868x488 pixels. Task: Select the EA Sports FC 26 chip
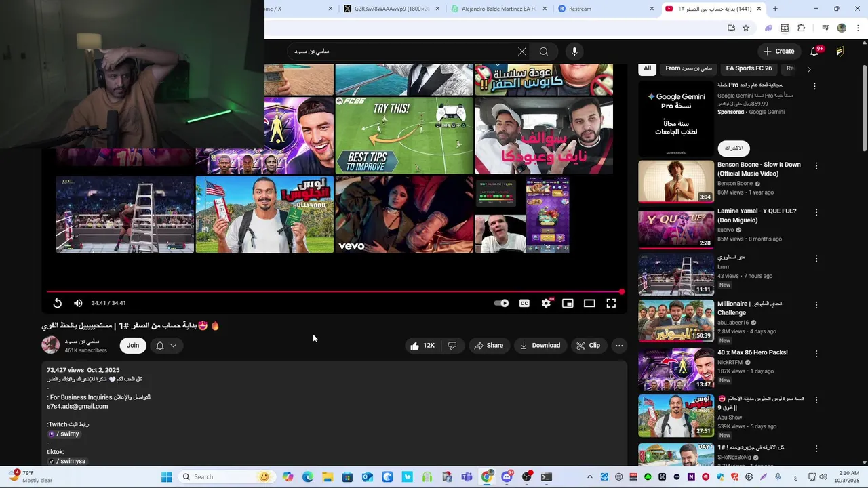coord(749,68)
